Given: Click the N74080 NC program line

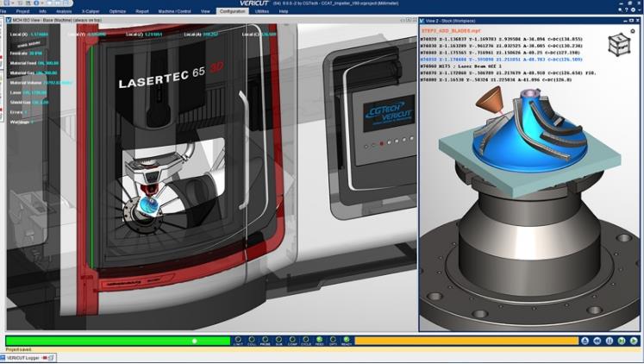Looking at the screenshot, I should coord(496,79).
